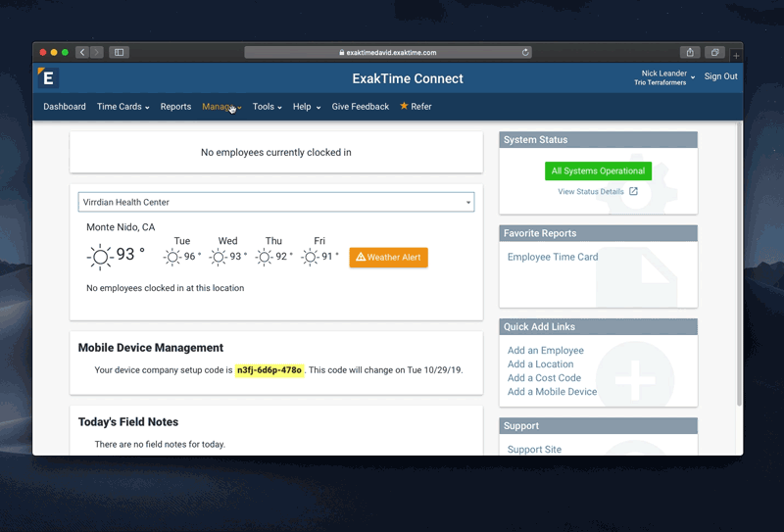Click the page vertical scrollbar

pos(740,264)
